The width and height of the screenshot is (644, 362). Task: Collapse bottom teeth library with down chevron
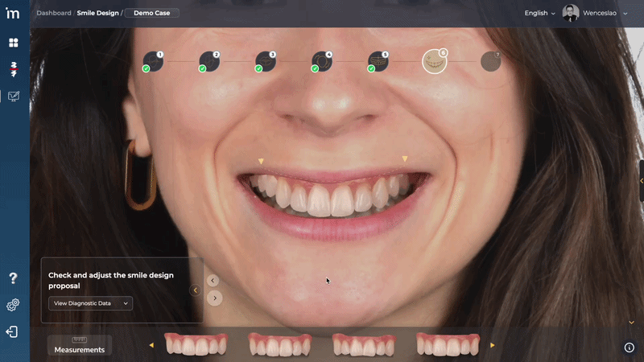tap(631, 323)
